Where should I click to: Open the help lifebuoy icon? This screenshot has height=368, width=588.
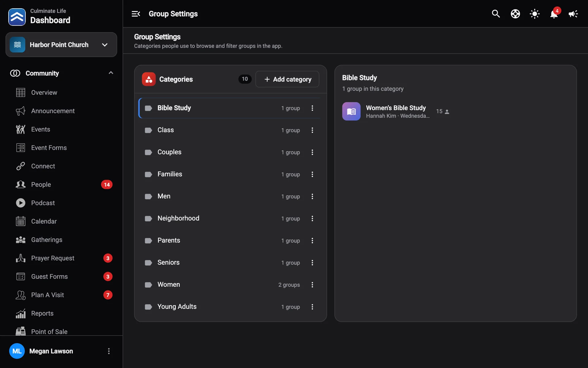click(515, 14)
